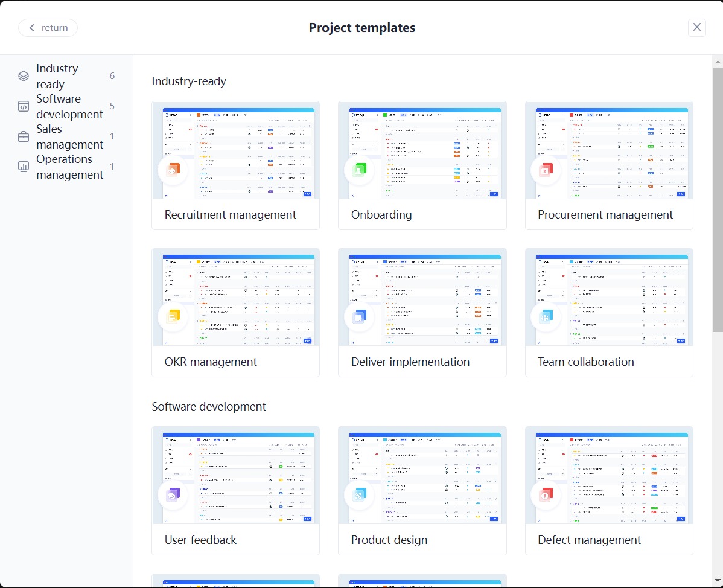723x588 pixels.
Task: Click the Software development code icon in sidebar
Action: (x=24, y=106)
